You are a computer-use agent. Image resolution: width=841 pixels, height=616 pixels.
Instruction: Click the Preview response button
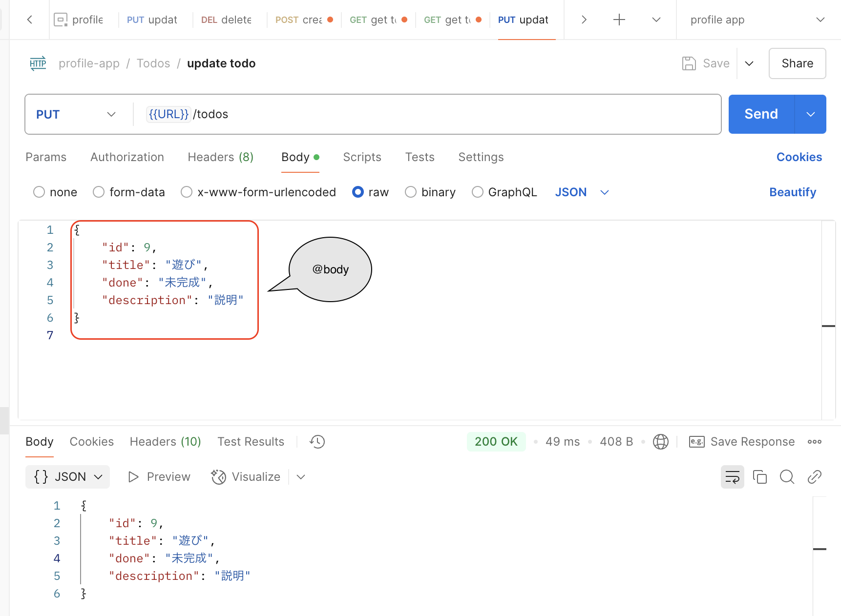pos(159,477)
